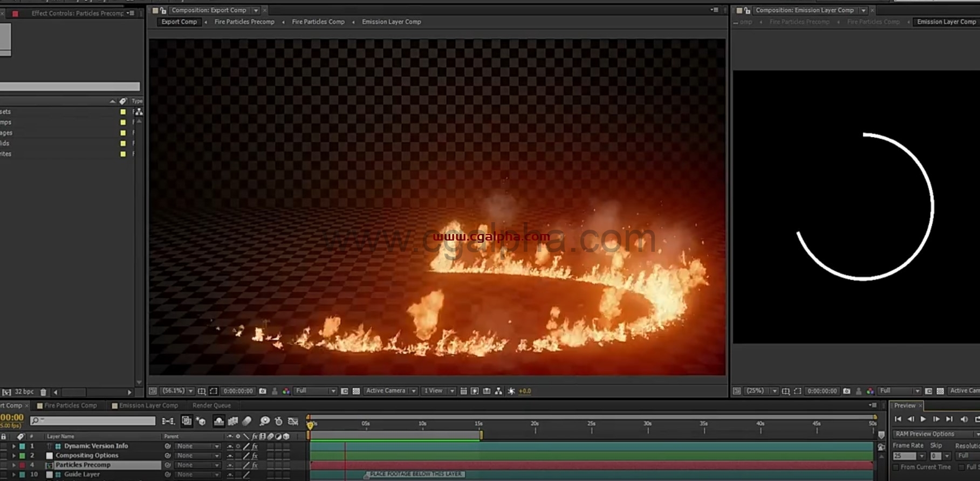The height and width of the screenshot is (481, 980).
Task: Toggle video visibility for the Compositing Options layer
Action: [x=4, y=456]
